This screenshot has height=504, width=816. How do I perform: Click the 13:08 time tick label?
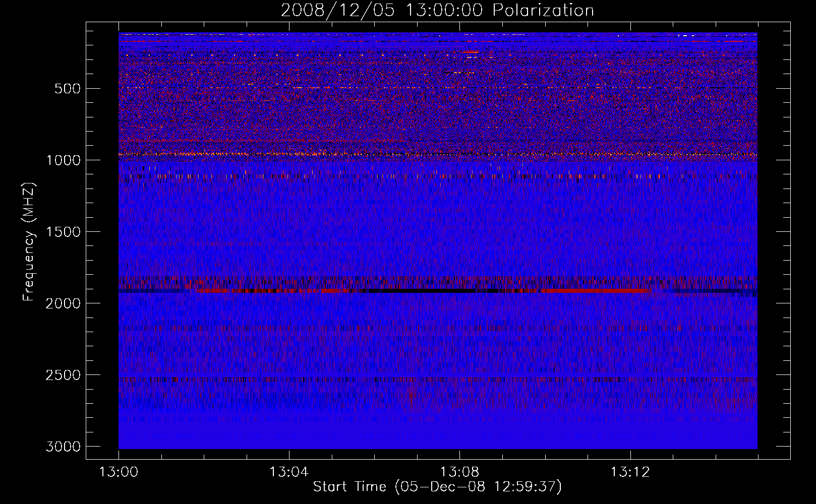pyautogui.click(x=459, y=472)
